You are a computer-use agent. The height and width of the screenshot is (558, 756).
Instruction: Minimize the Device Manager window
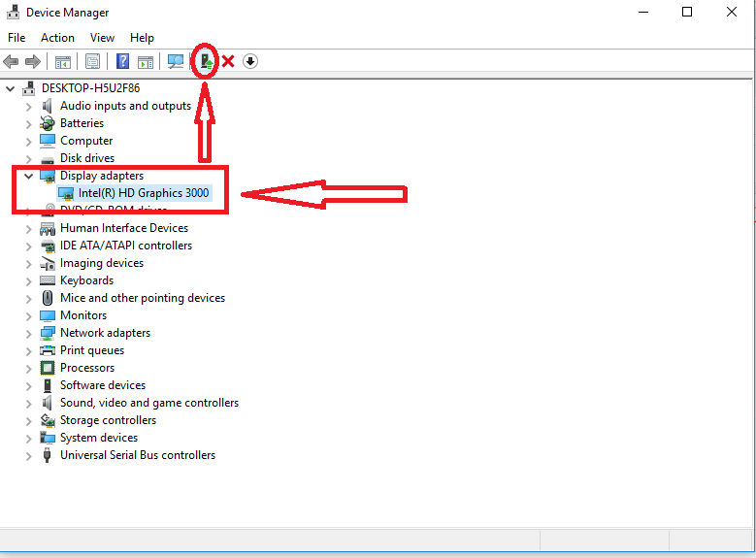(643, 12)
